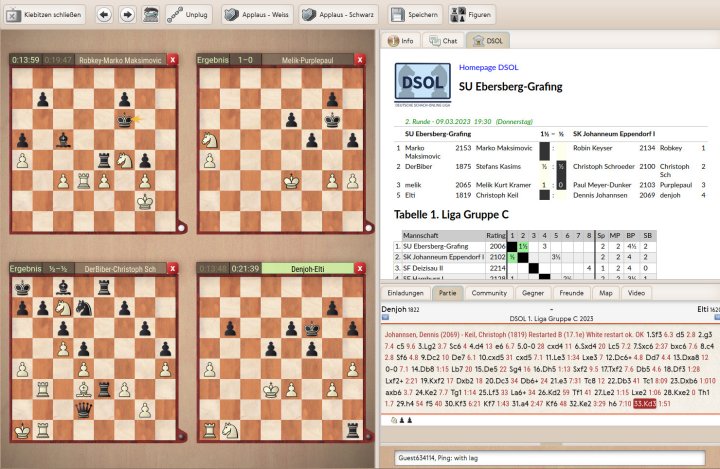Close the Robkey-Marko Maksimovic board
Image resolution: width=720 pixels, height=469 pixels.
tap(172, 60)
